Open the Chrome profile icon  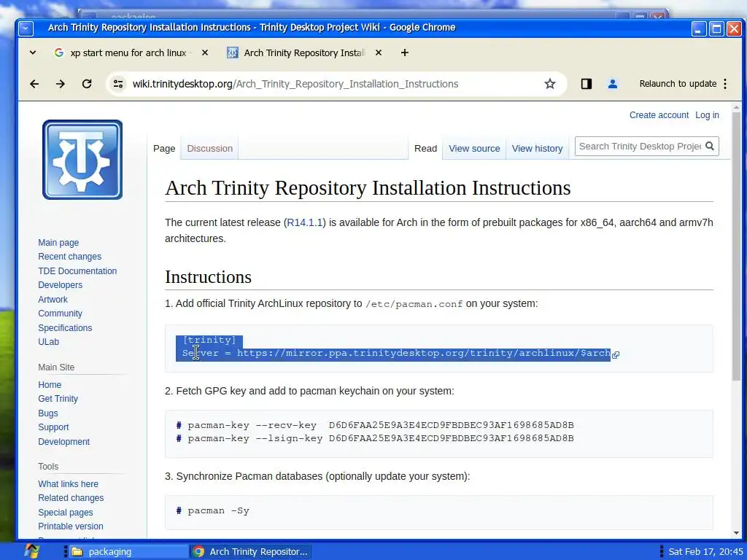[x=613, y=85]
